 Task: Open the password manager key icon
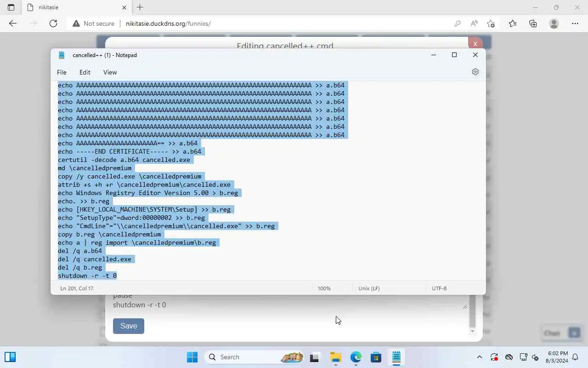pos(458,23)
